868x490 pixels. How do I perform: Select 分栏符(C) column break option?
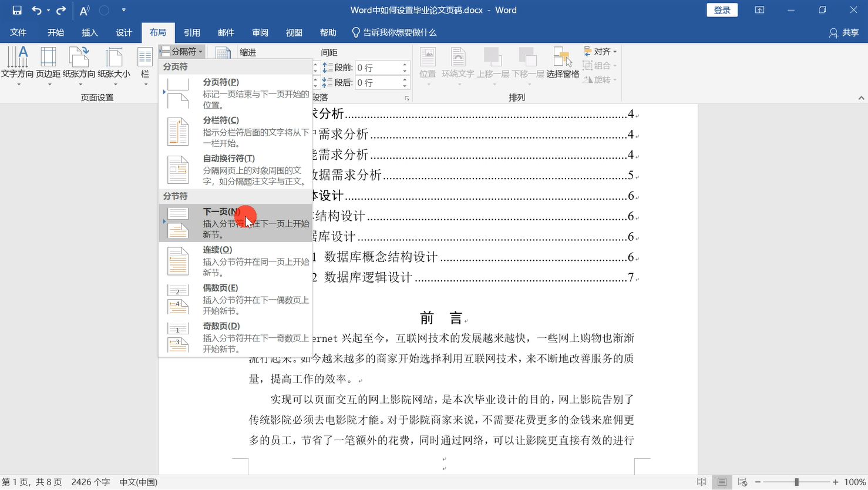pyautogui.click(x=235, y=131)
